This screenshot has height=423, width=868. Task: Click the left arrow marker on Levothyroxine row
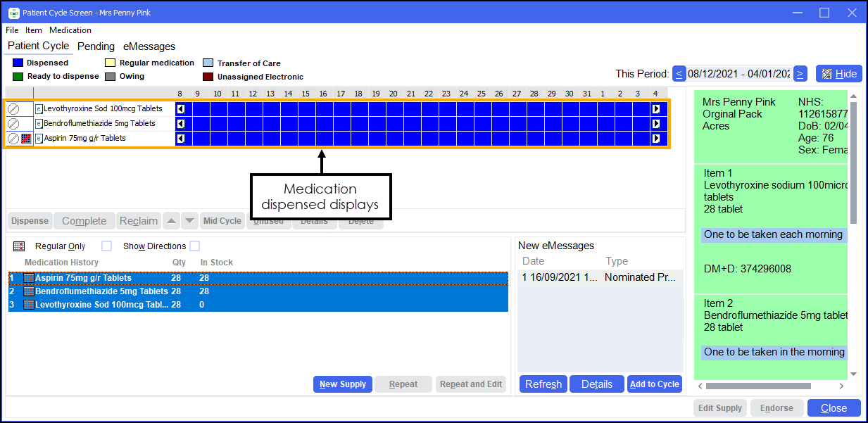pos(180,109)
